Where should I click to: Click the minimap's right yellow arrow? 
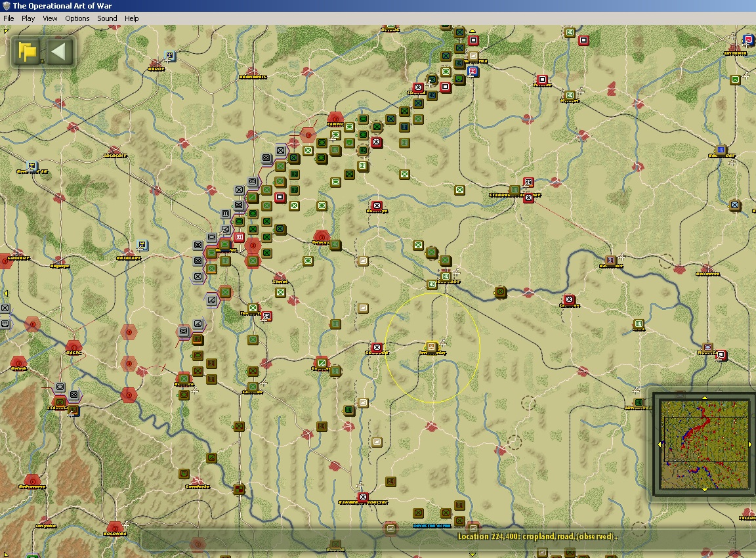coord(749,444)
